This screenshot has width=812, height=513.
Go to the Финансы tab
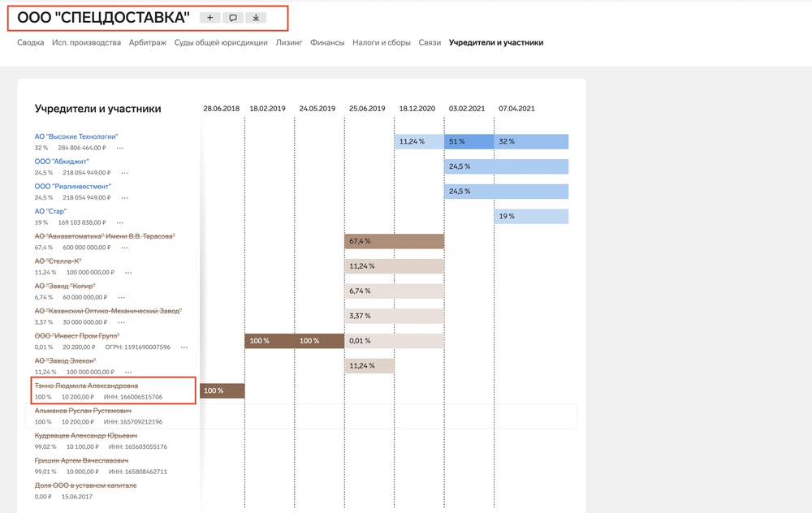tap(327, 42)
